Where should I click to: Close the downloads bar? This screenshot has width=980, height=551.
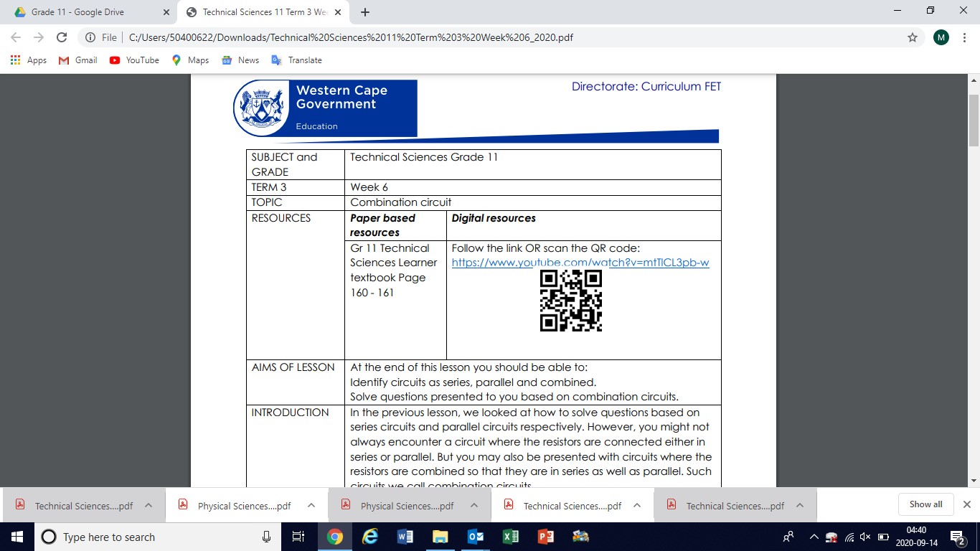967,504
